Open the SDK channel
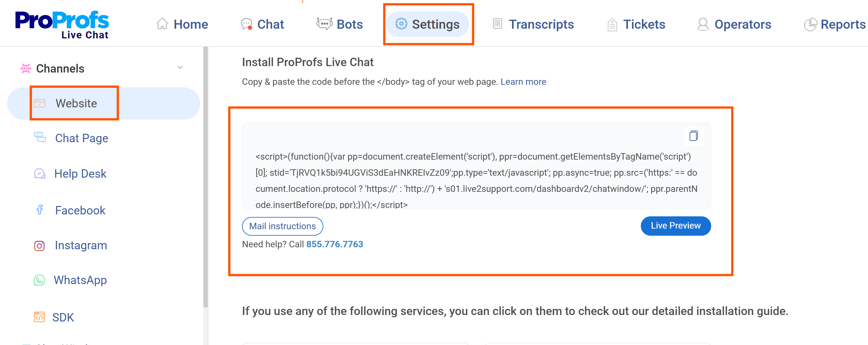Viewport: 868px width, 345px height. click(63, 317)
